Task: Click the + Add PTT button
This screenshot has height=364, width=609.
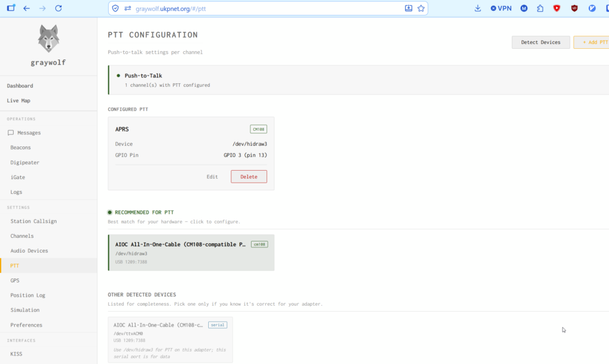Action: pos(592,42)
